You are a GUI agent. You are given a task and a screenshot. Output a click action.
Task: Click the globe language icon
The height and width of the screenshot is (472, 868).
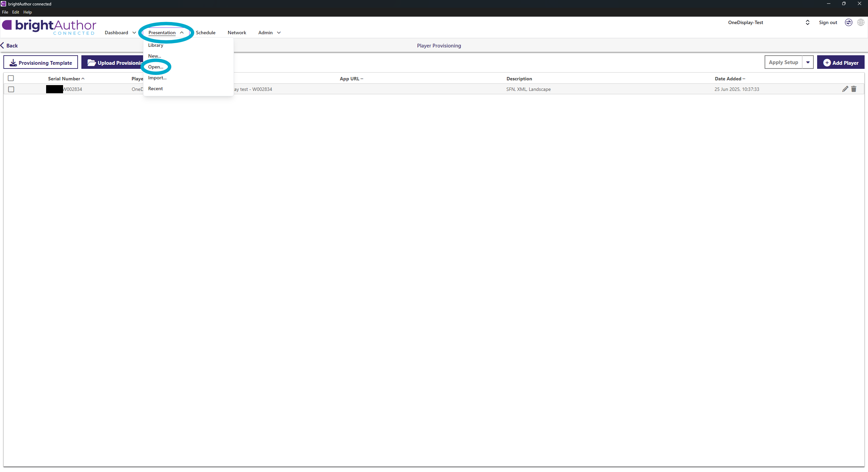861,22
